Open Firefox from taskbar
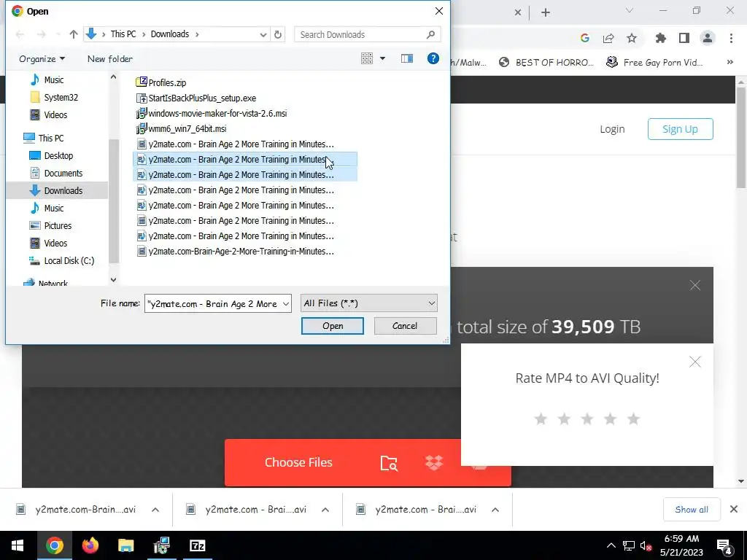 click(x=90, y=545)
